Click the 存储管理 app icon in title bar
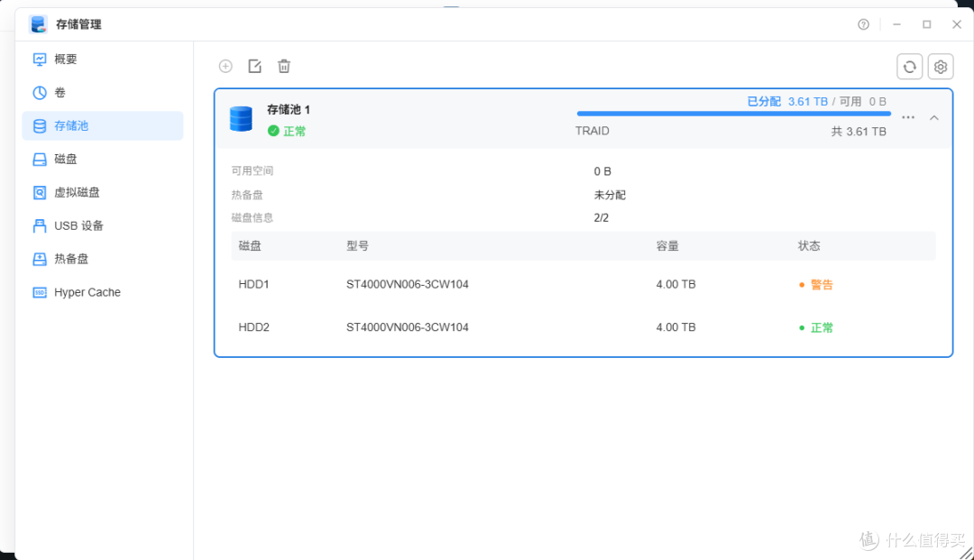This screenshot has height=560, width=974. coord(39,24)
